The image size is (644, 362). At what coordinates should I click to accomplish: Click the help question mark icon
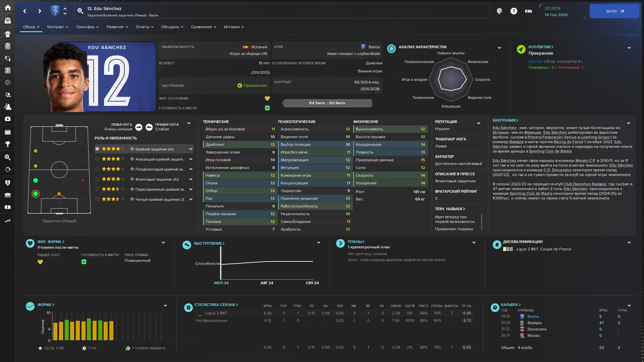514,11
